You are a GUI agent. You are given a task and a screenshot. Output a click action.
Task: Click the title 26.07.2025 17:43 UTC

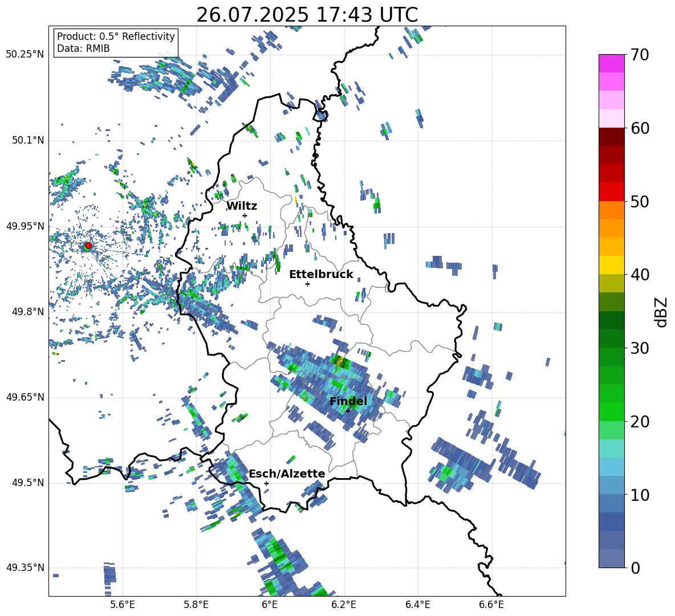pyautogui.click(x=307, y=15)
